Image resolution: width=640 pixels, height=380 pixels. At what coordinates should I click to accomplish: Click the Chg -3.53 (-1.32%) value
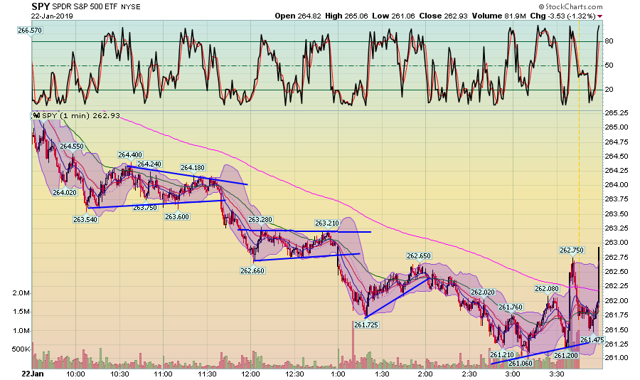tap(562, 16)
